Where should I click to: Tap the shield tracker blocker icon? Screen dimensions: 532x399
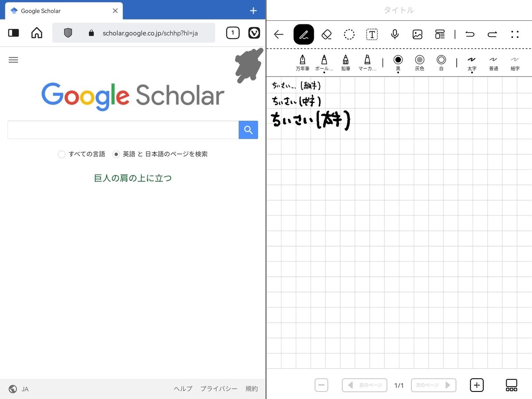coord(68,33)
